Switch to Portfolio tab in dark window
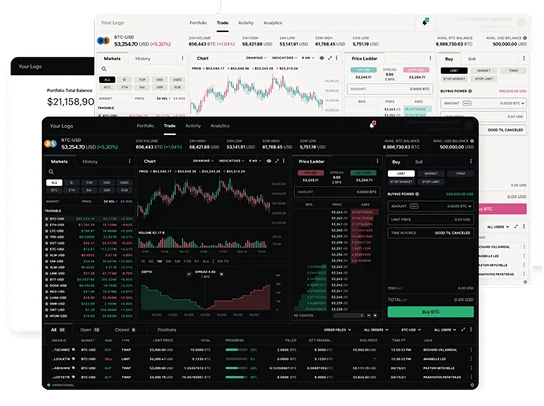Image resolution: width=544 pixels, height=406 pixels. click(x=145, y=126)
